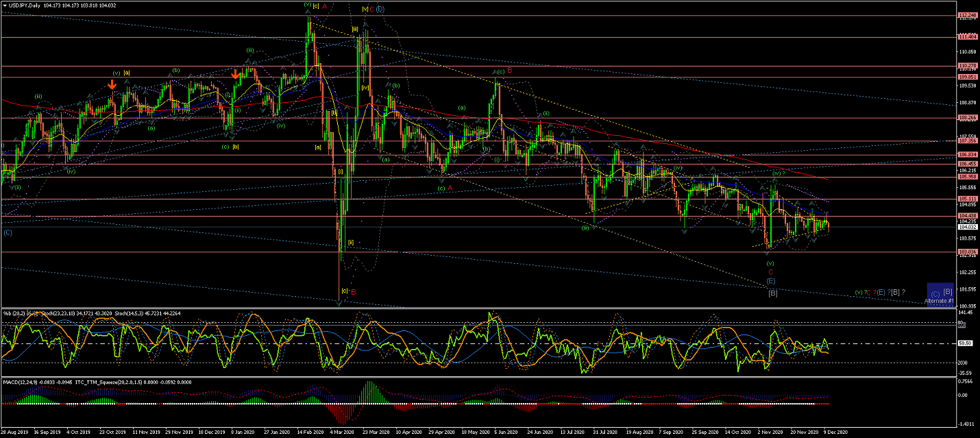Image resolution: width=980 pixels, height=438 pixels.
Task: Select the 103.036 price level label
Action: 967,252
